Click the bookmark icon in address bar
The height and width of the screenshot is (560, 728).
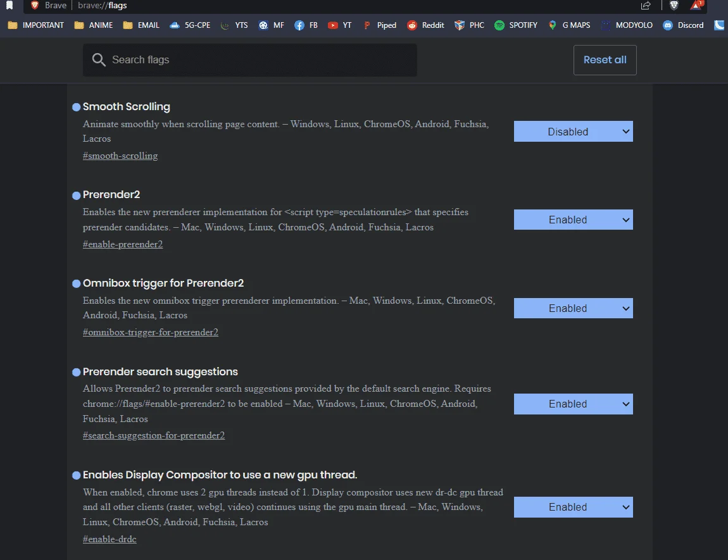click(9, 6)
